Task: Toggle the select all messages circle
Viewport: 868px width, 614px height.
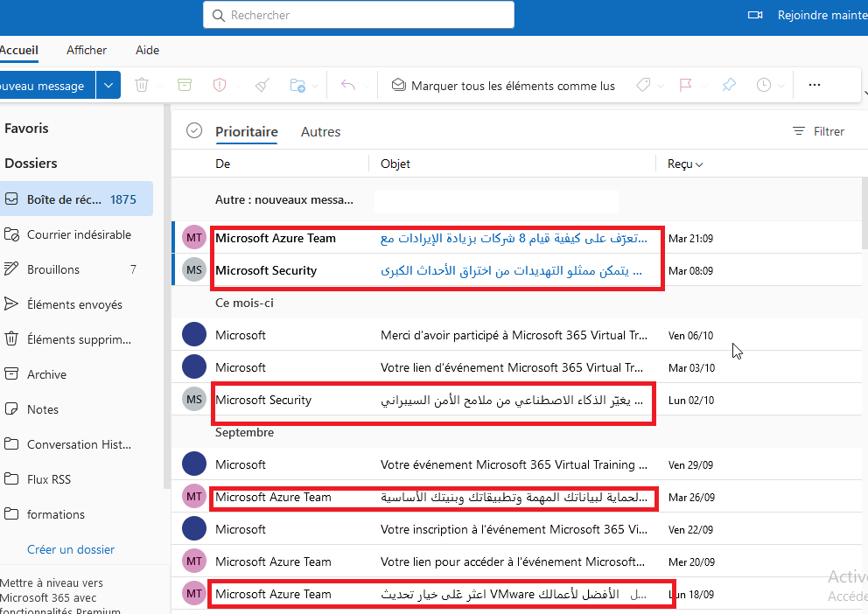Action: (193, 131)
